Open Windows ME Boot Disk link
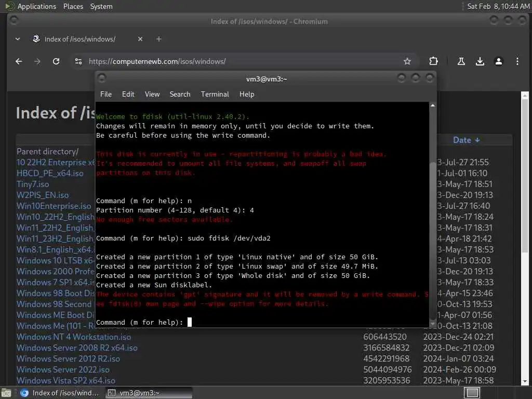Image resolution: width=532 pixels, height=399 pixels. click(x=55, y=315)
